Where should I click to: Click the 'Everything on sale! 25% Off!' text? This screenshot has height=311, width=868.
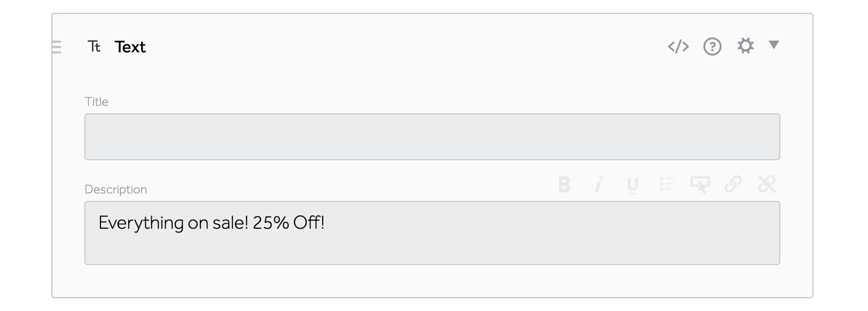212,223
